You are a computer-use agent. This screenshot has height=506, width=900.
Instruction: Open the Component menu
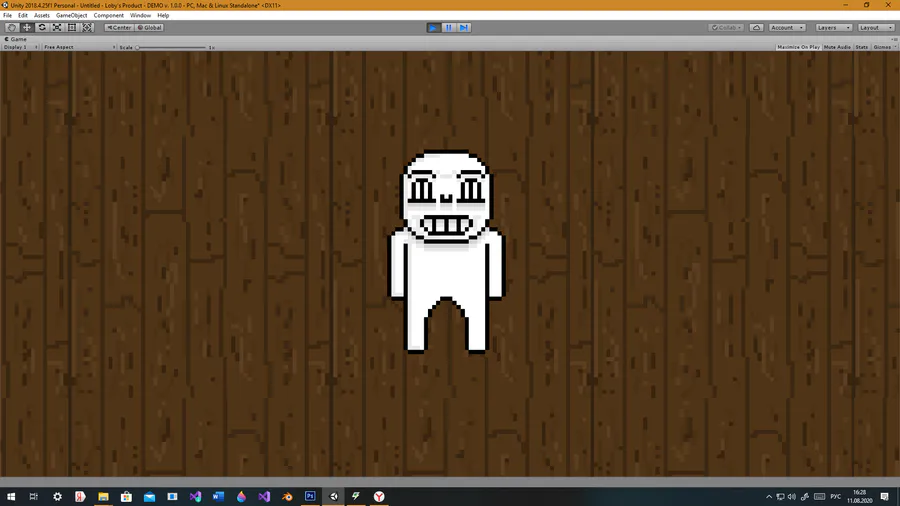click(x=108, y=15)
